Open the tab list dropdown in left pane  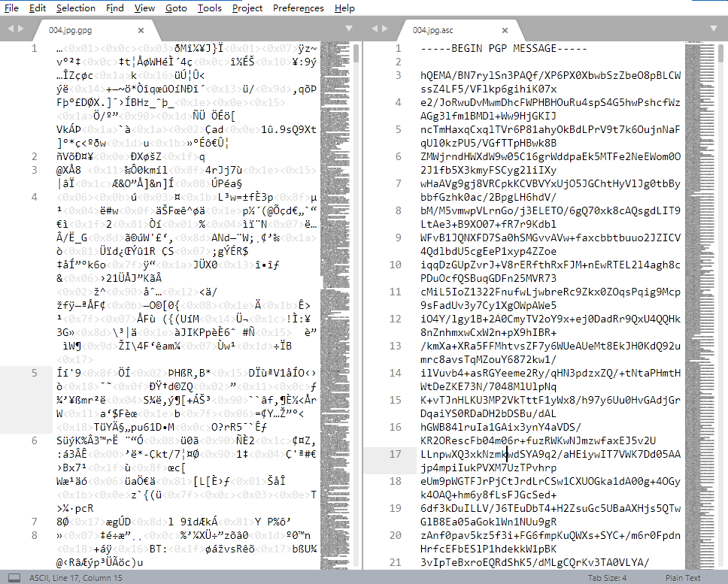(x=347, y=29)
